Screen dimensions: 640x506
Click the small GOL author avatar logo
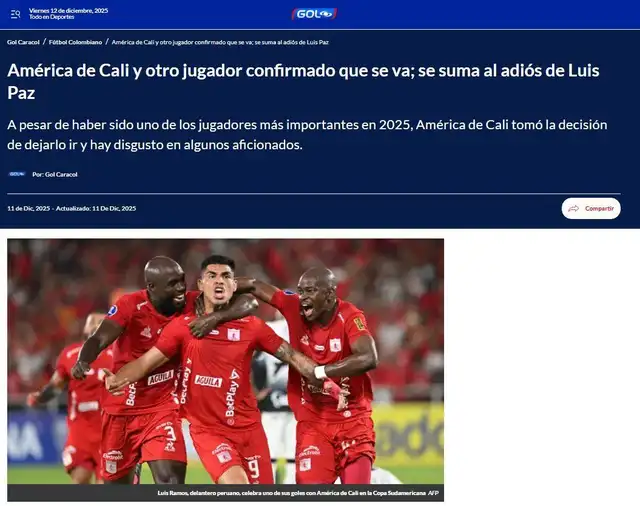pos(17,174)
